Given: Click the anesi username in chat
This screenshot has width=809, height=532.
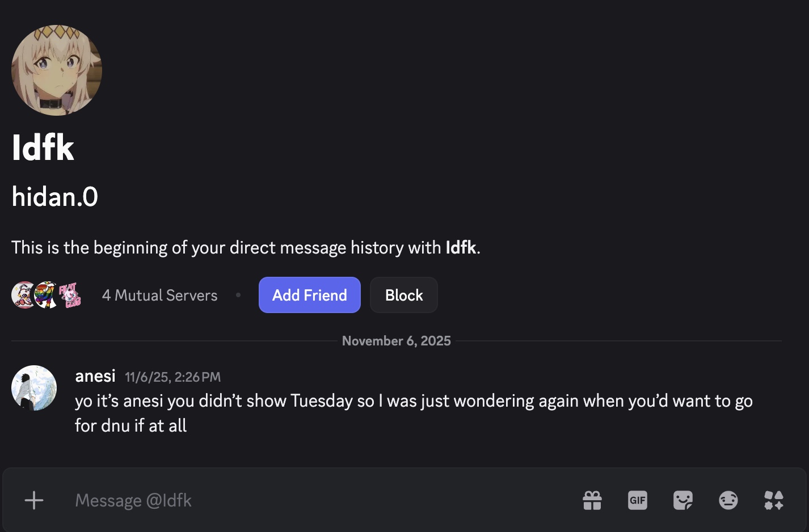Looking at the screenshot, I should tap(95, 376).
